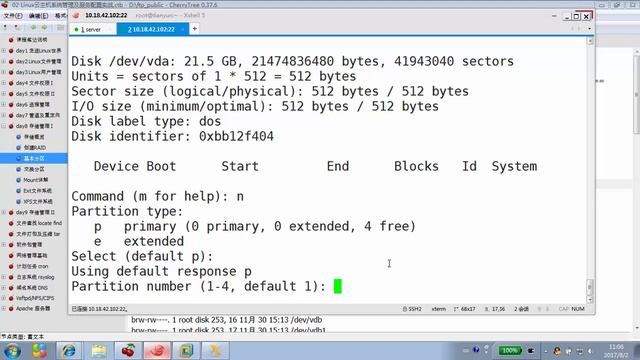Click the blue icon of the first node under day8

coord(18,137)
